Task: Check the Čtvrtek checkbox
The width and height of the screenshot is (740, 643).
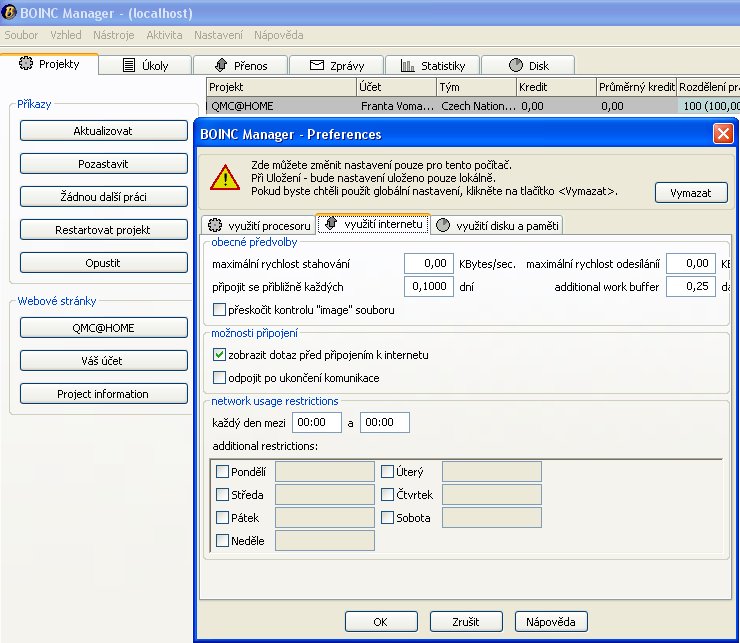Action: tap(387, 494)
